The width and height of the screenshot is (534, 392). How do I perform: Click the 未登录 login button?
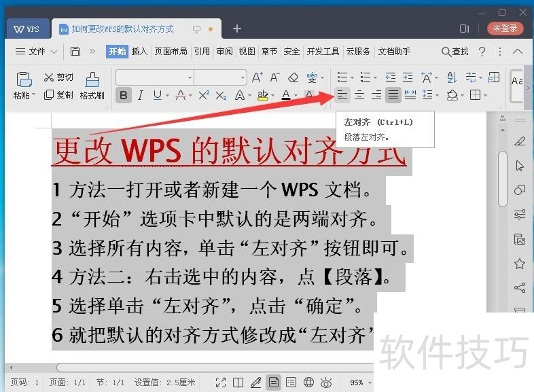tap(505, 29)
